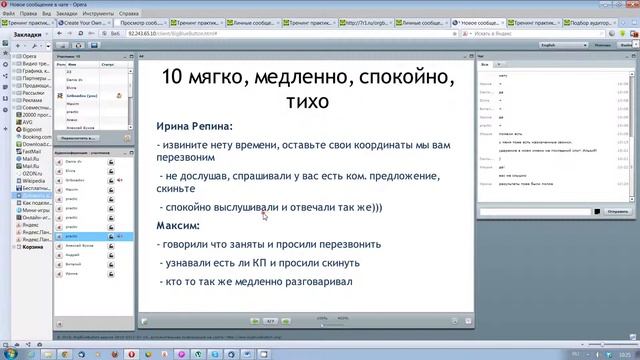Click the lock icon in Dario dv row

point(111,162)
